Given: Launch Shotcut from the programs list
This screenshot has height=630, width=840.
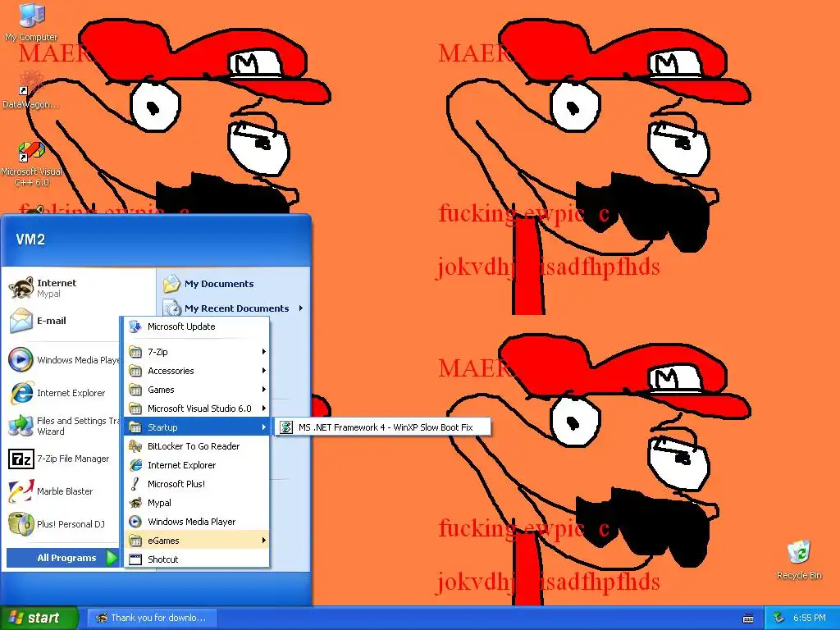Looking at the screenshot, I should click(x=197, y=559).
